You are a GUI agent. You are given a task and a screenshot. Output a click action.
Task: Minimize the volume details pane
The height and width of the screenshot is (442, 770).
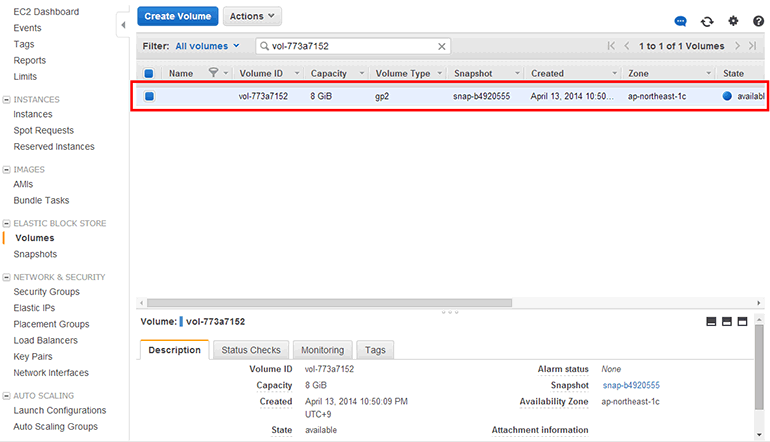(712, 322)
